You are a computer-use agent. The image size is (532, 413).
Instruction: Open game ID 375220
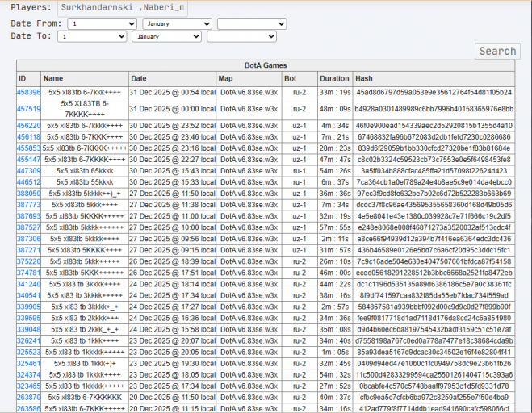(x=28, y=261)
